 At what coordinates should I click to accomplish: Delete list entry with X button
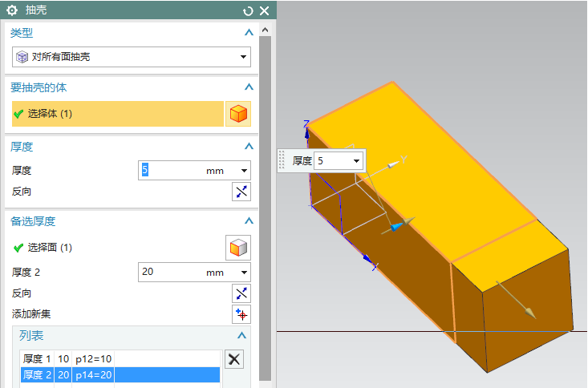click(x=233, y=359)
